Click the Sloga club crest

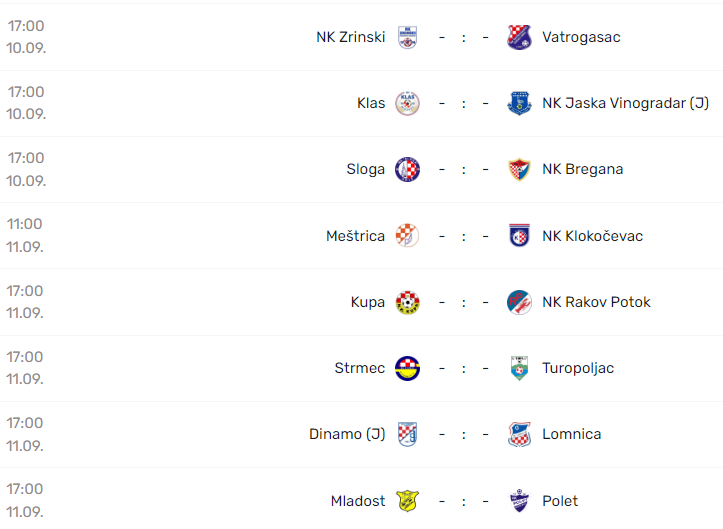coord(407,169)
